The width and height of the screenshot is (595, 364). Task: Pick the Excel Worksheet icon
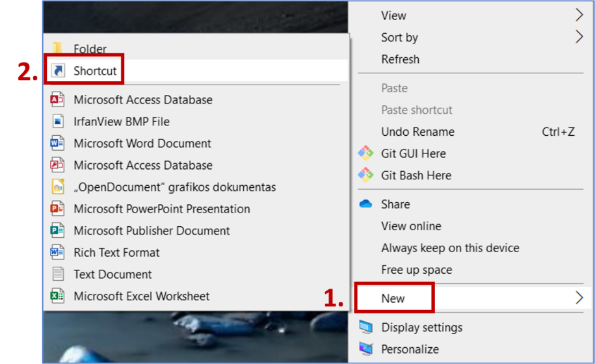coord(58,296)
